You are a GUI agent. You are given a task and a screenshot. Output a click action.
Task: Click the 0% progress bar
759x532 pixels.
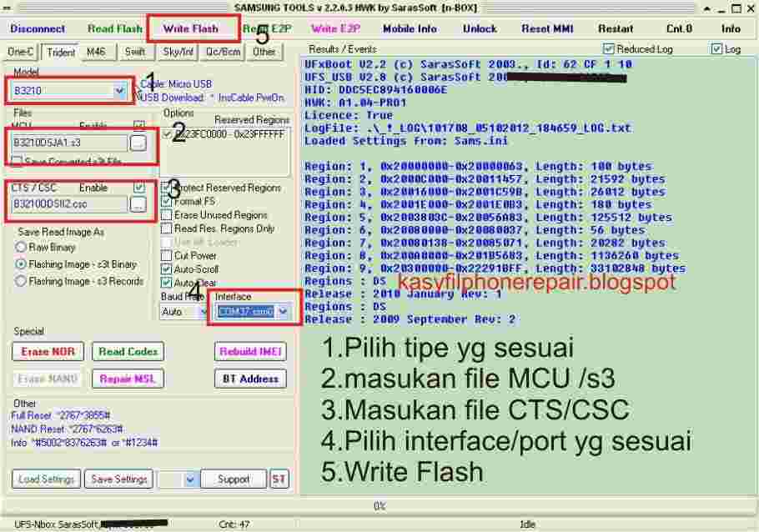[379, 506]
